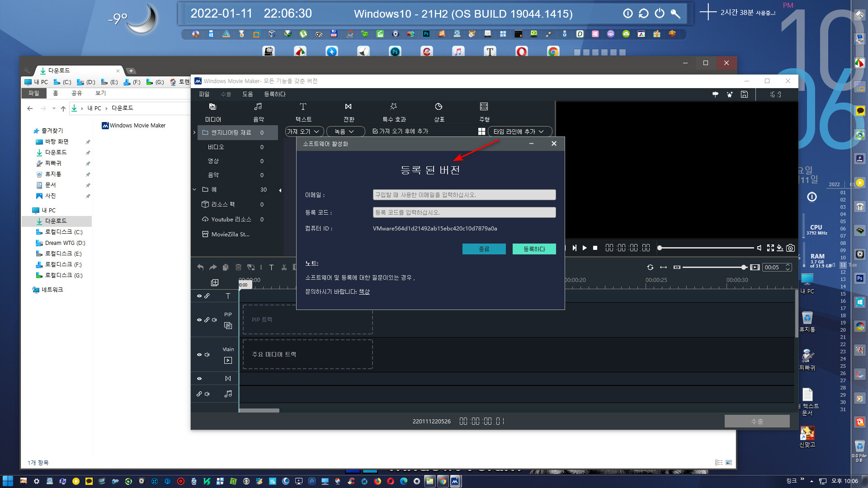Click the paint bucket icon under preview
This screenshot has width=868, height=488.
click(780, 248)
